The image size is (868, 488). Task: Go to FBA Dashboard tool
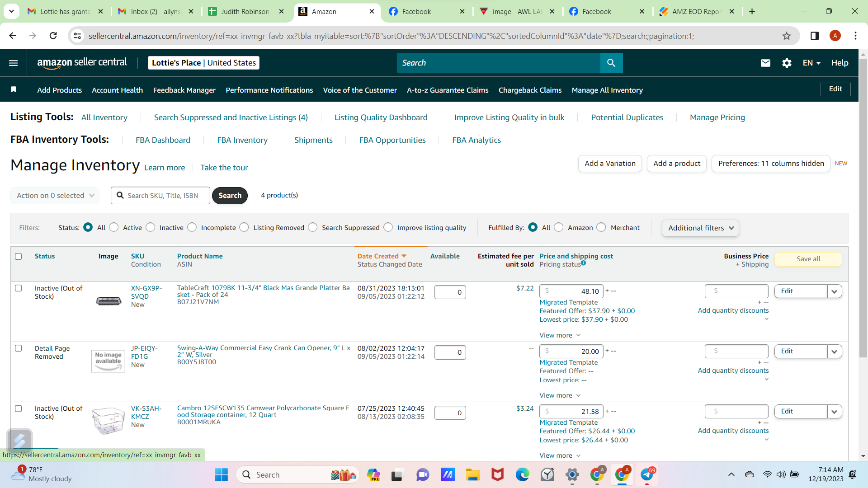pyautogui.click(x=163, y=140)
